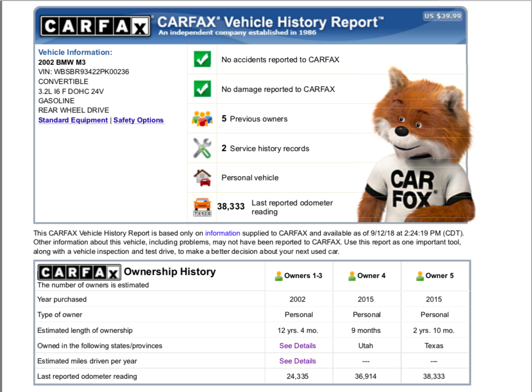
Task: Click the person icon next to Owners 1-3
Action: coord(279,276)
